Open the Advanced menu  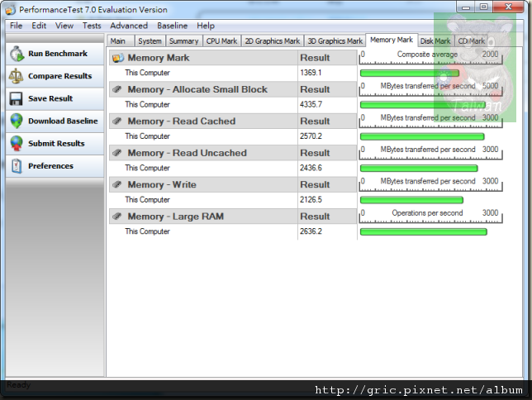tap(129, 26)
